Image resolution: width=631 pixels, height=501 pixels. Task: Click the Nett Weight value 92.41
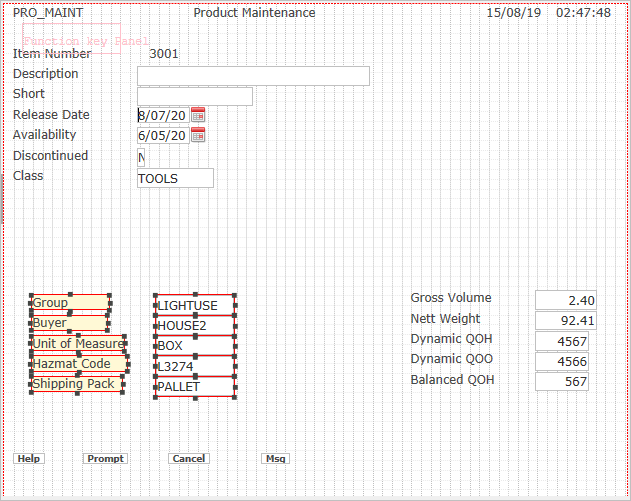point(565,320)
